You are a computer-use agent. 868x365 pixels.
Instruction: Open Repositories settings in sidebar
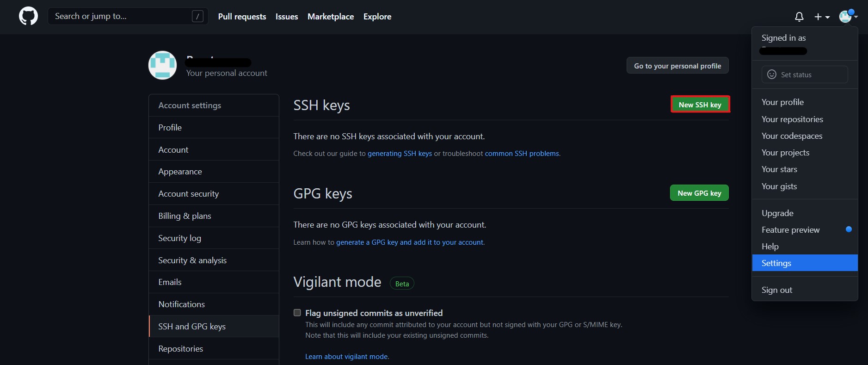pos(214,349)
